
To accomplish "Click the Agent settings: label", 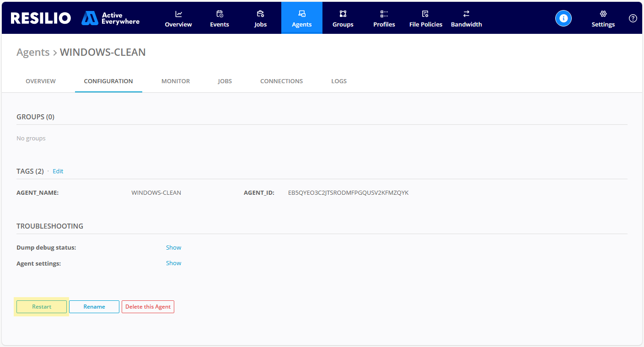I will 38,263.
